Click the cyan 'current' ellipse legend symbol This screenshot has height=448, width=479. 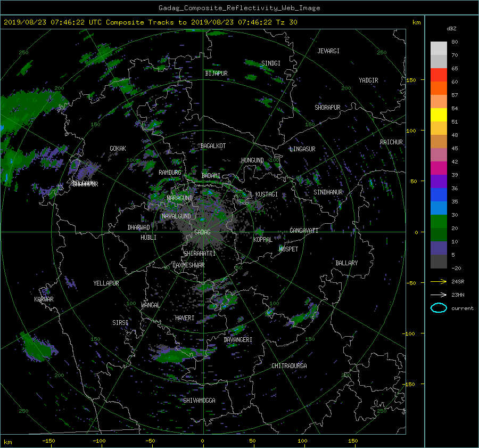[x=439, y=308]
